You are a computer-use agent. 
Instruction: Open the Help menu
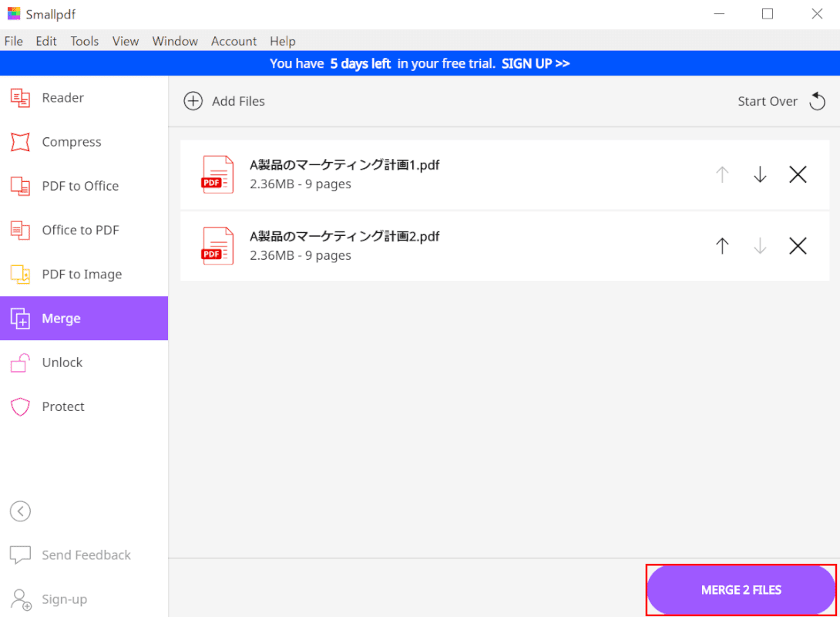[x=282, y=42]
